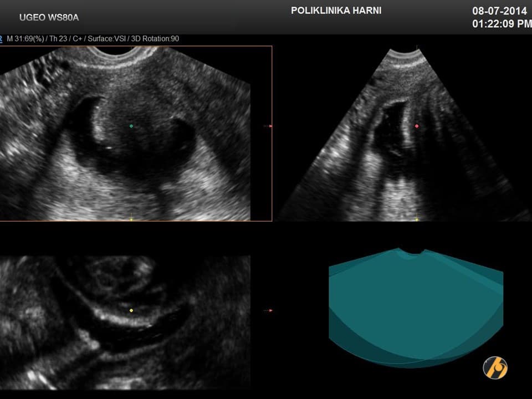Click yellow axis marker below the top-left scan

tap(131, 218)
